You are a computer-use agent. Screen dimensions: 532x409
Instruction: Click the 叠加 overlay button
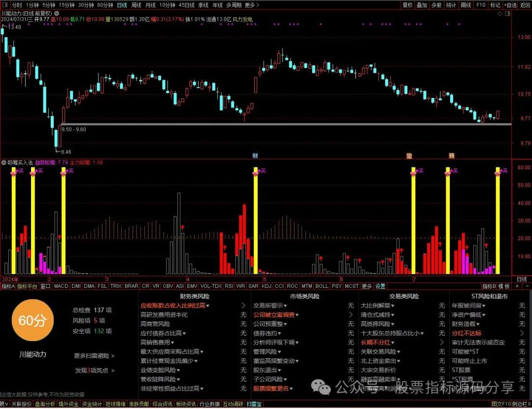point(422,5)
